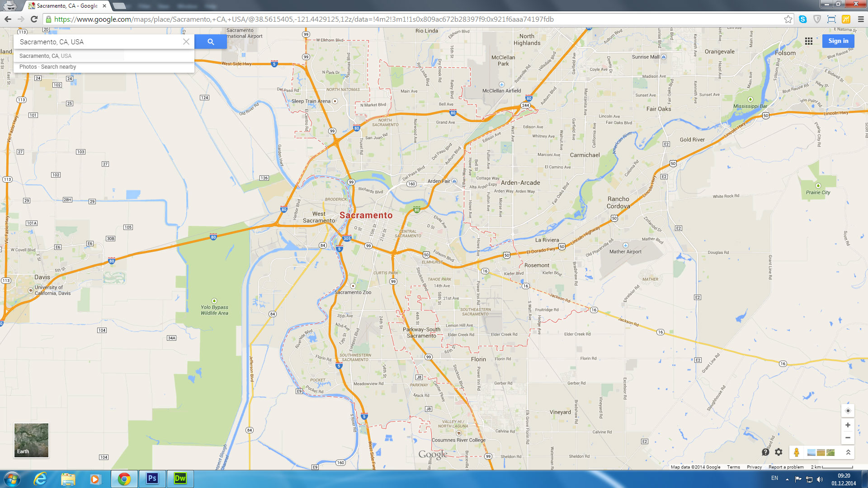Open the map settings gear
The height and width of the screenshot is (488, 868).
(x=778, y=452)
